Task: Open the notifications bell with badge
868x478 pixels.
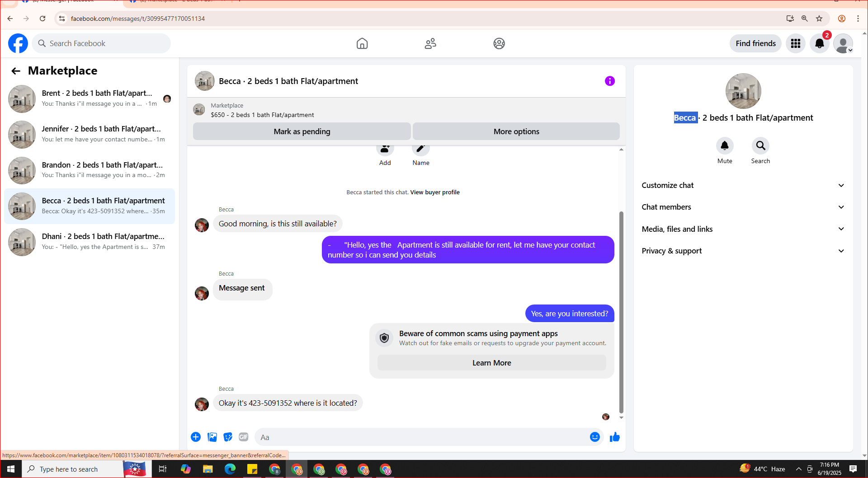Action: (x=820, y=43)
